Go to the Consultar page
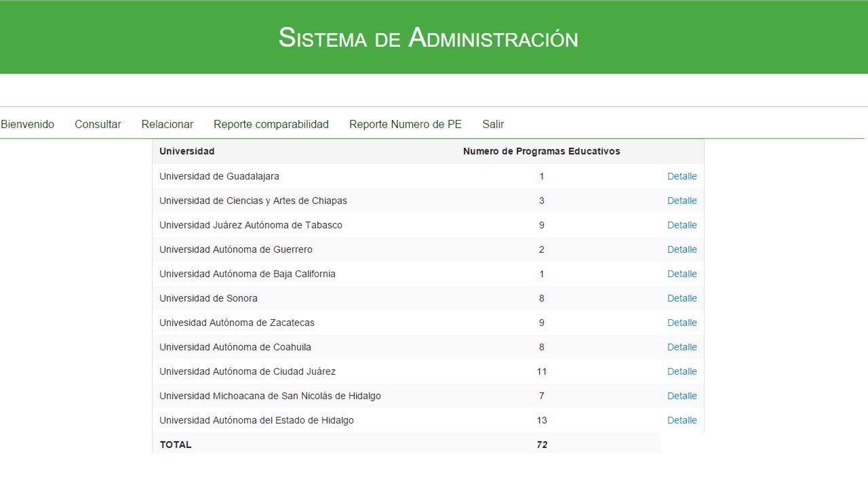This screenshot has height=488, width=868. [x=98, y=124]
